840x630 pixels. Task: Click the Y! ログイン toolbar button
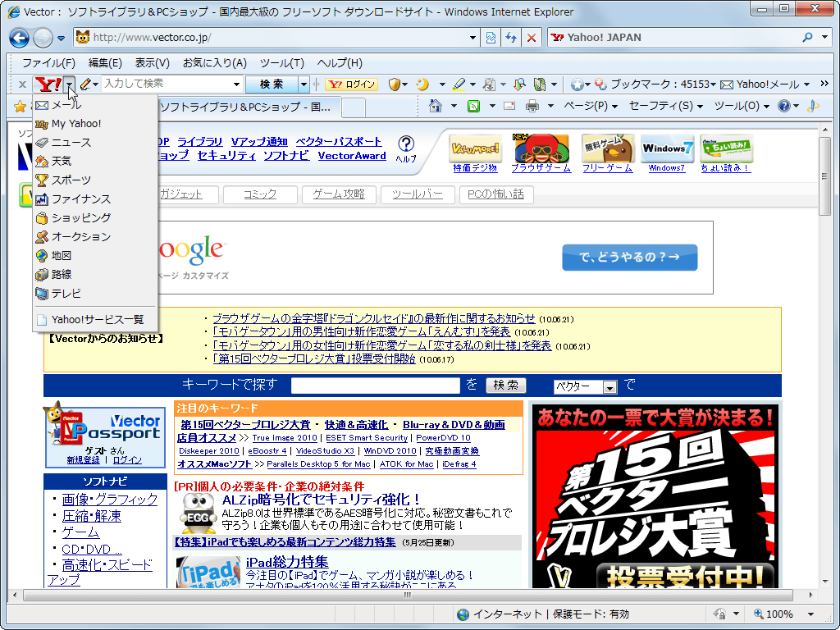[x=351, y=84]
